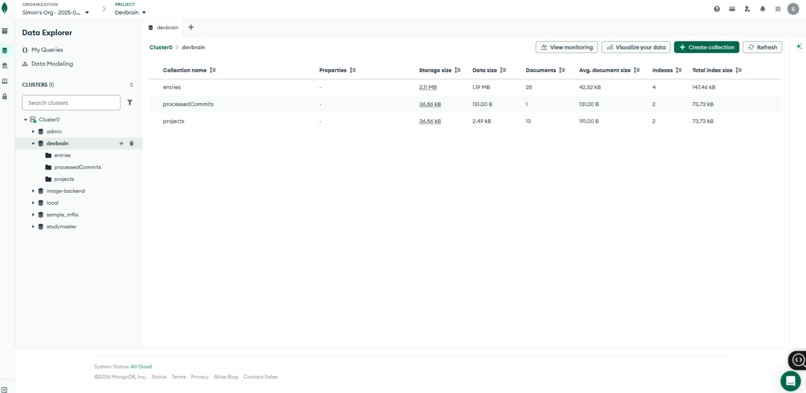Sort by Documents column icon
806x393 pixels.
(x=562, y=70)
